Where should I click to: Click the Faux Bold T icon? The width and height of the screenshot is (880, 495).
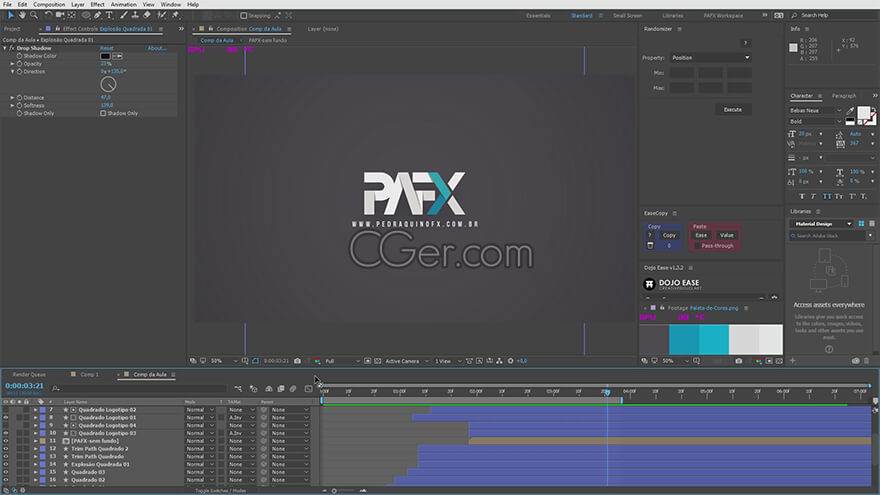tap(801, 196)
